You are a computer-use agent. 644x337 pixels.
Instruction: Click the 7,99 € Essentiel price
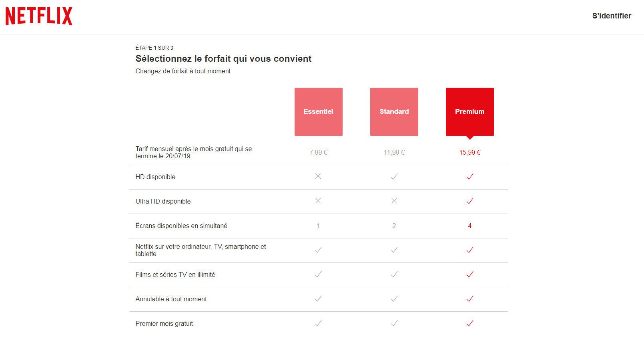click(x=318, y=152)
